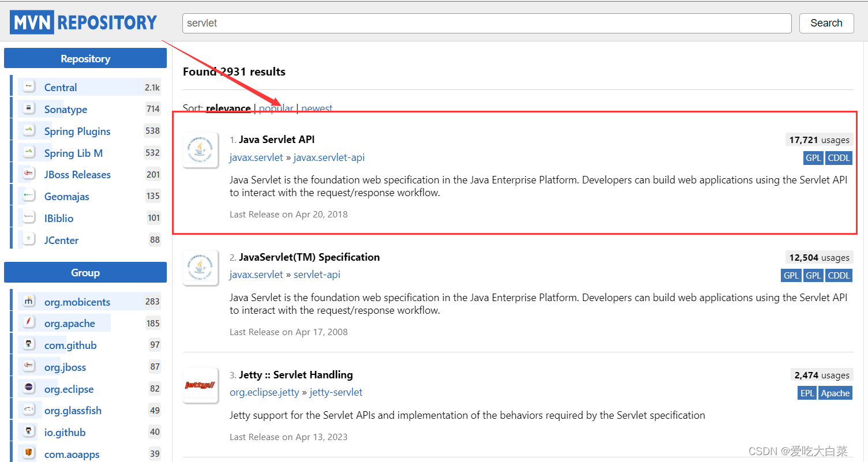
Task: Click the org.jboss group icon
Action: click(x=28, y=366)
